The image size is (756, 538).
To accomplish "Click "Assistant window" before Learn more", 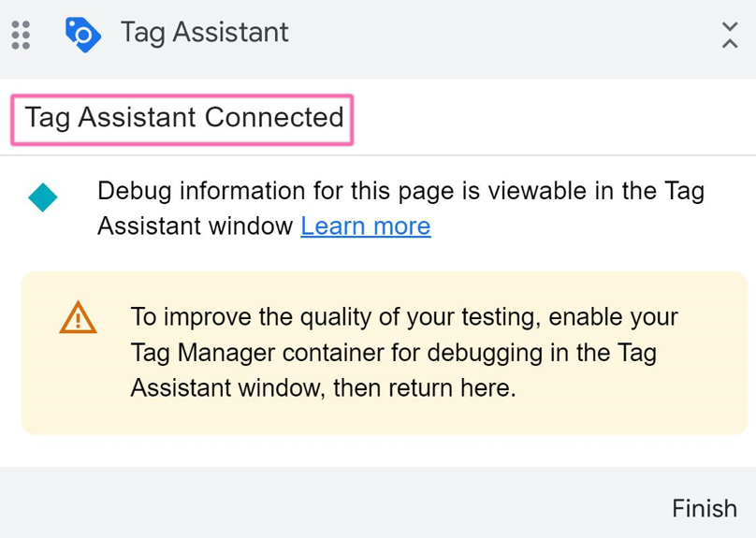I will (195, 225).
